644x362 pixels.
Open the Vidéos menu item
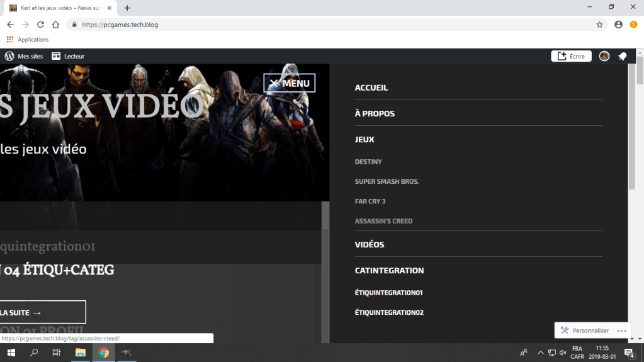coord(370,244)
